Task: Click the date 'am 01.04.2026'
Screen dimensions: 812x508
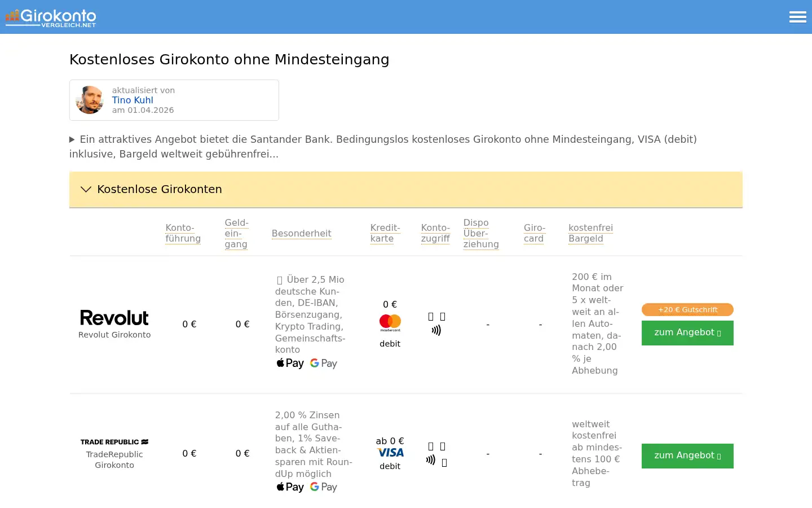Action: point(143,110)
